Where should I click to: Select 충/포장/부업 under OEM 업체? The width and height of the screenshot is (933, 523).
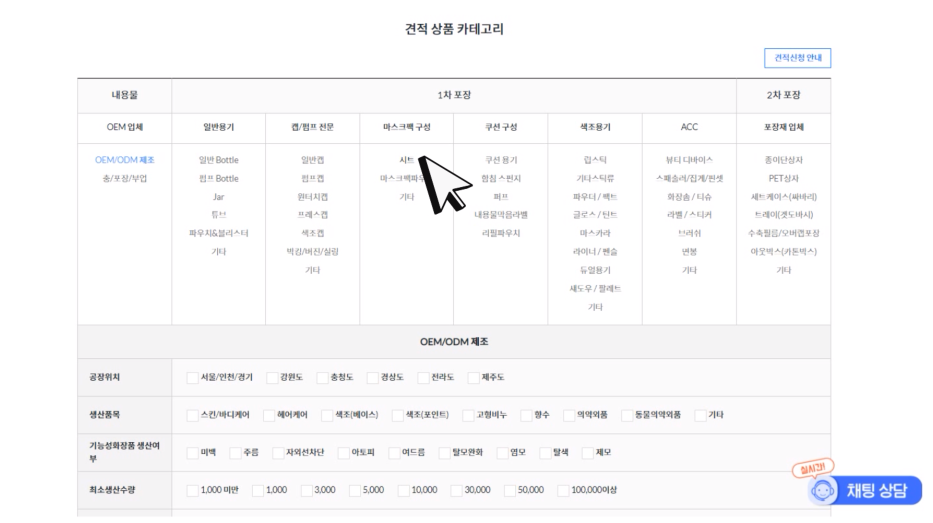click(124, 178)
